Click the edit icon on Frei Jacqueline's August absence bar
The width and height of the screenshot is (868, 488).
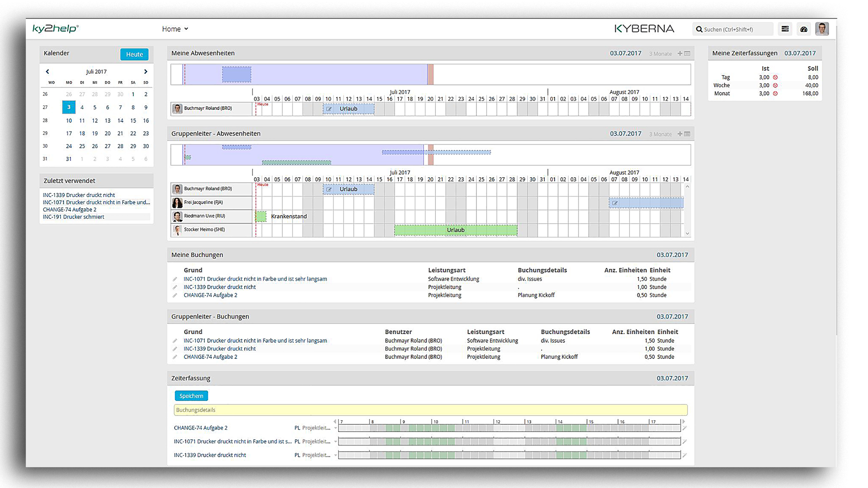tap(615, 203)
